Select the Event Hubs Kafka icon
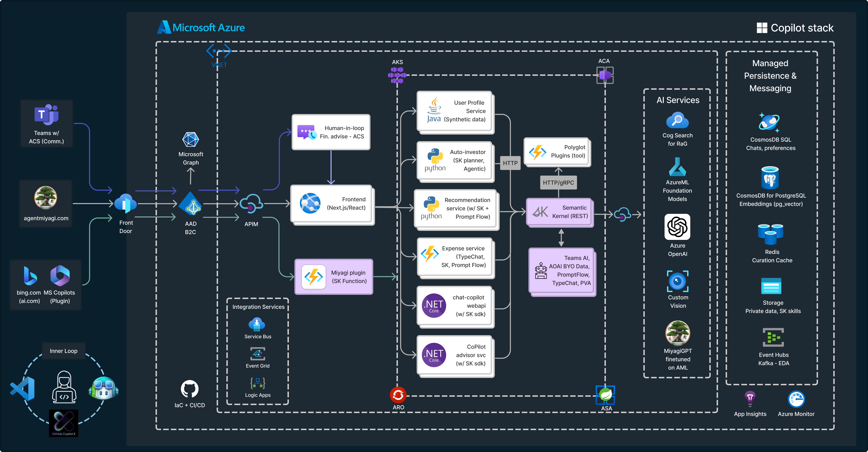This screenshot has width=868, height=452. pyautogui.click(x=773, y=337)
